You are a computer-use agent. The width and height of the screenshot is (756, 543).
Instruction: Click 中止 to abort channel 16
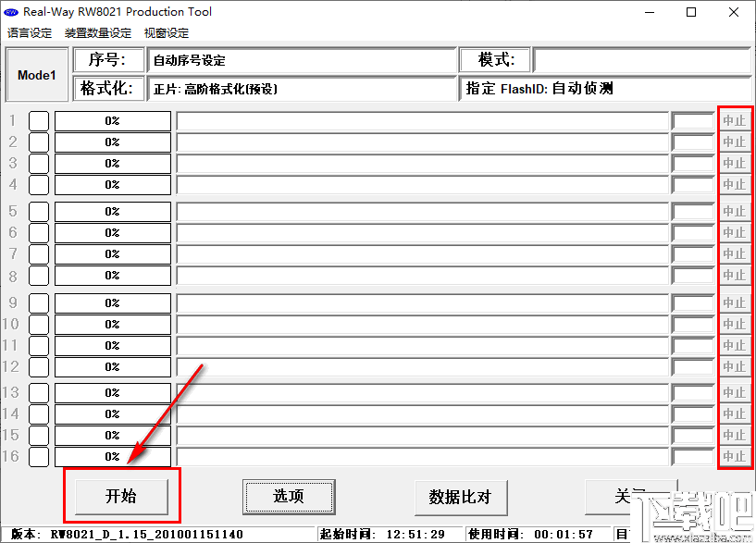(x=734, y=457)
